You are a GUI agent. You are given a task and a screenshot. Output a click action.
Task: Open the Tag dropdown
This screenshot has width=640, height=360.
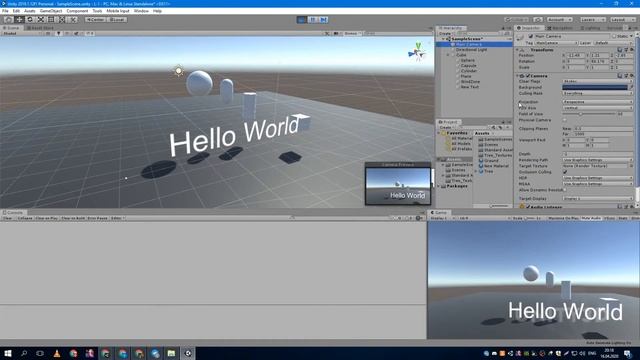556,43
